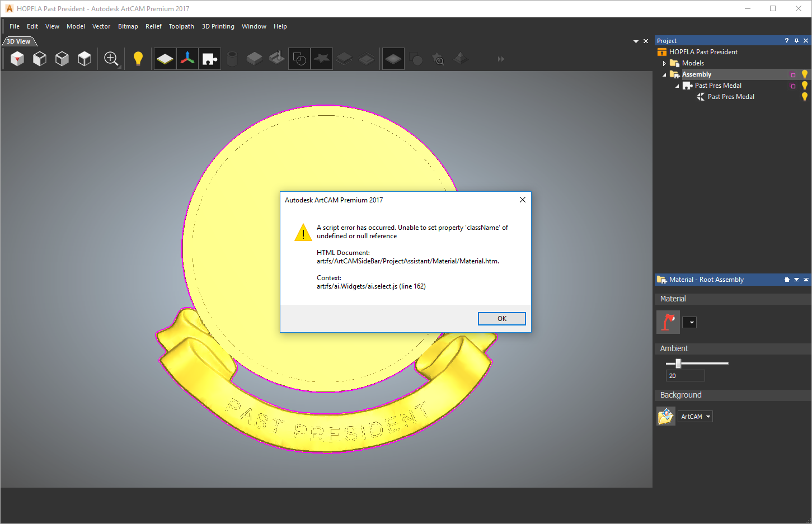
Task: Toggle Assembly visibility lightbulb
Action: click(805, 73)
